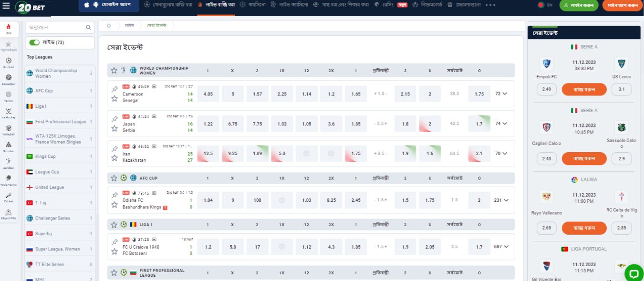
Task: Open the লিডারবোর্ড tab
Action: point(427,5)
